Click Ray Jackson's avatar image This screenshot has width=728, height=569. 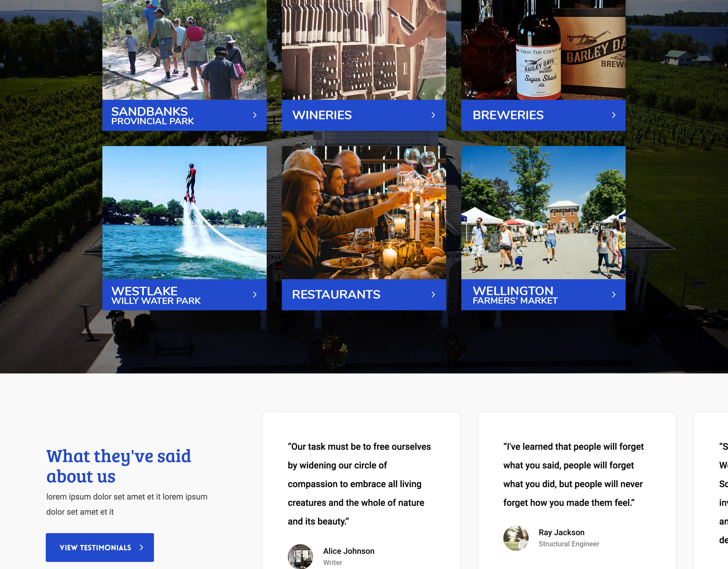coord(516,538)
